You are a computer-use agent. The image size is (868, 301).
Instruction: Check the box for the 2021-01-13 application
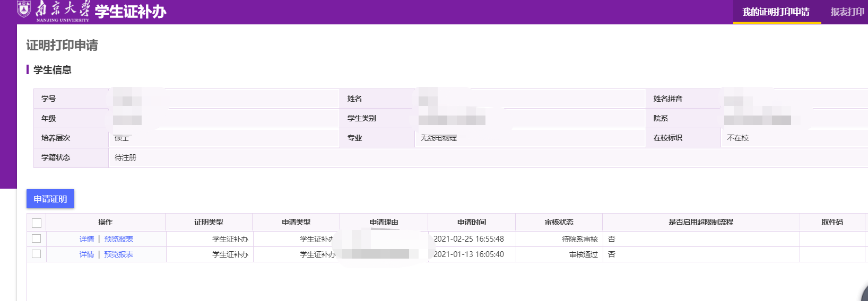[x=37, y=254]
